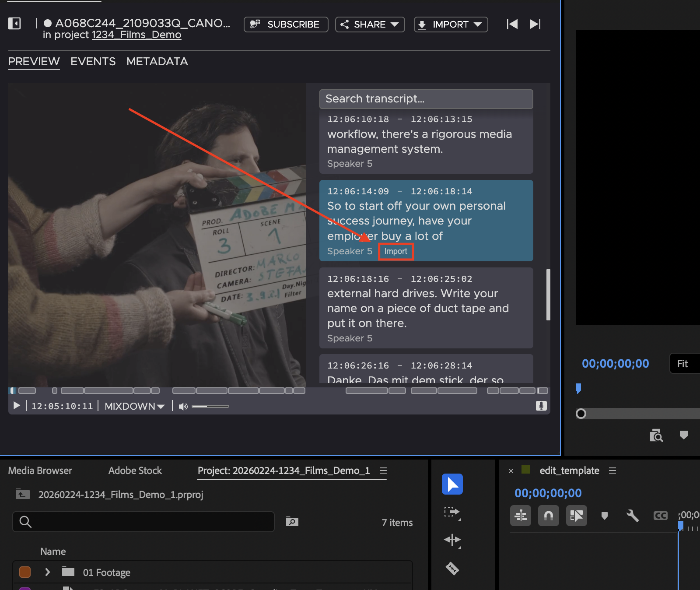Viewport: 700px width, 590px height.
Task: Click the find-in-bin folder search icon
Action: (292, 522)
